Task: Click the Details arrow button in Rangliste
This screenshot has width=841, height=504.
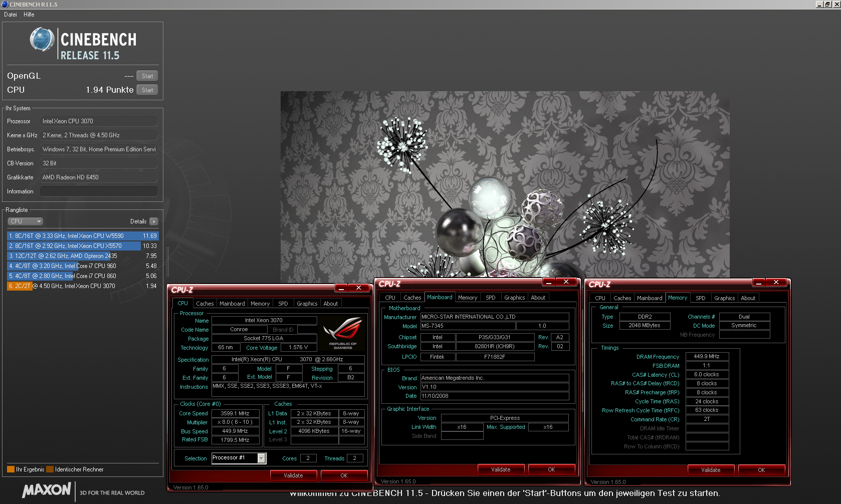Action: 154,221
